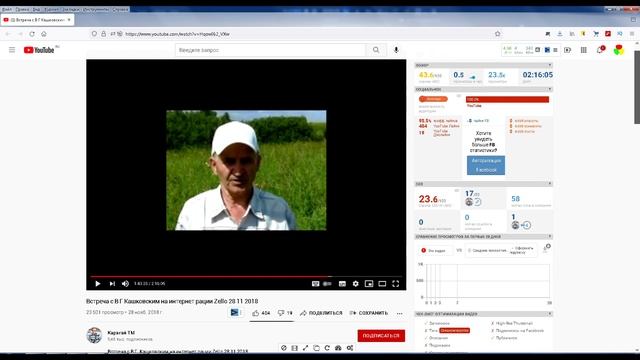Enter fullscreen mode
The width and height of the screenshot is (640, 360).
(x=396, y=284)
